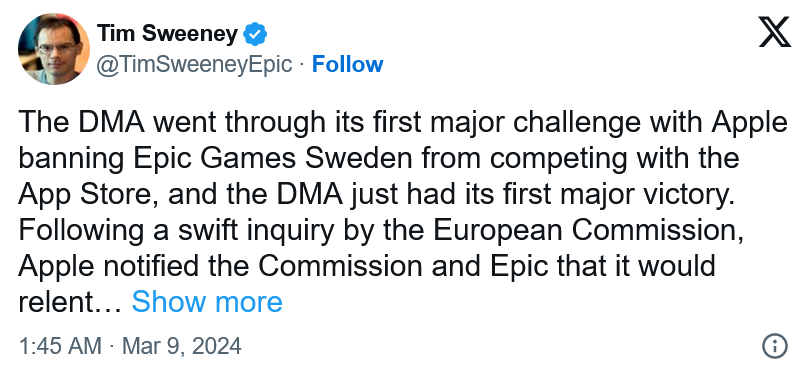Follow Tim Sweeney's account

pos(347,64)
